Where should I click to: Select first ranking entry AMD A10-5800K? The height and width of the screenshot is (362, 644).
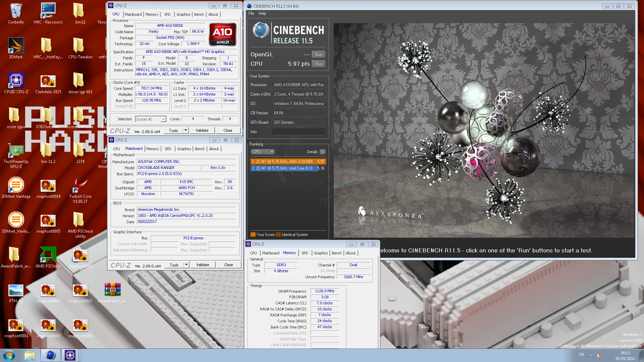(x=288, y=162)
